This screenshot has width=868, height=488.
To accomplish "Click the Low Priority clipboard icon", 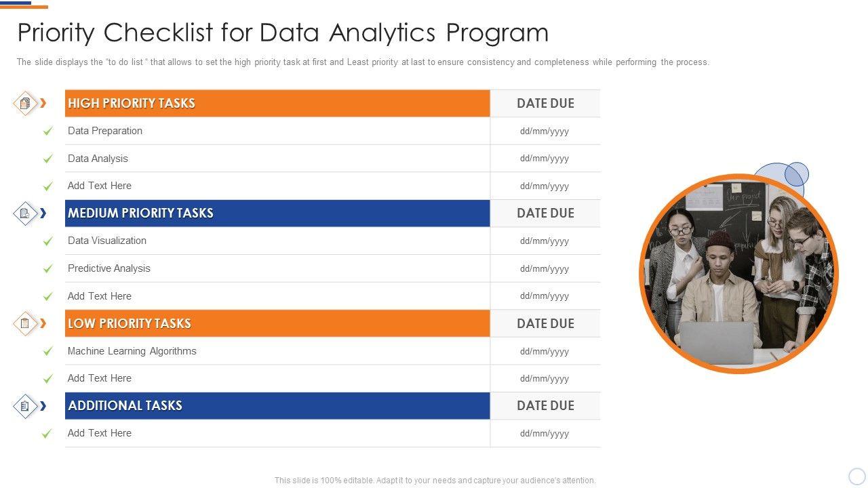I will (x=25, y=323).
